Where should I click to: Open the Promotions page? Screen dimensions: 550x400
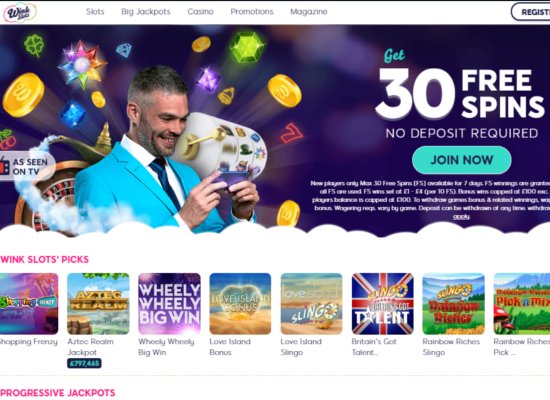tap(251, 12)
